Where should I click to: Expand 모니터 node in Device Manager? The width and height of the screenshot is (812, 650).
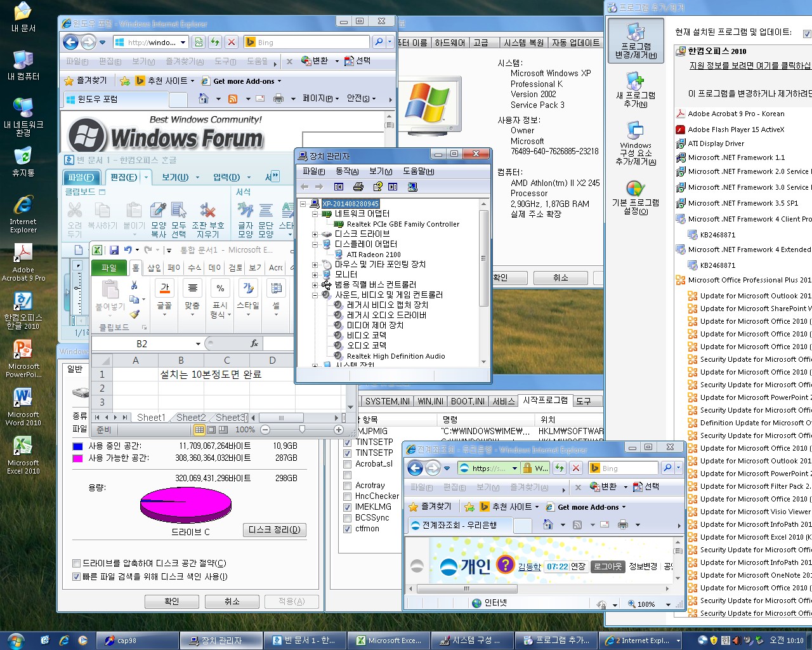point(315,275)
